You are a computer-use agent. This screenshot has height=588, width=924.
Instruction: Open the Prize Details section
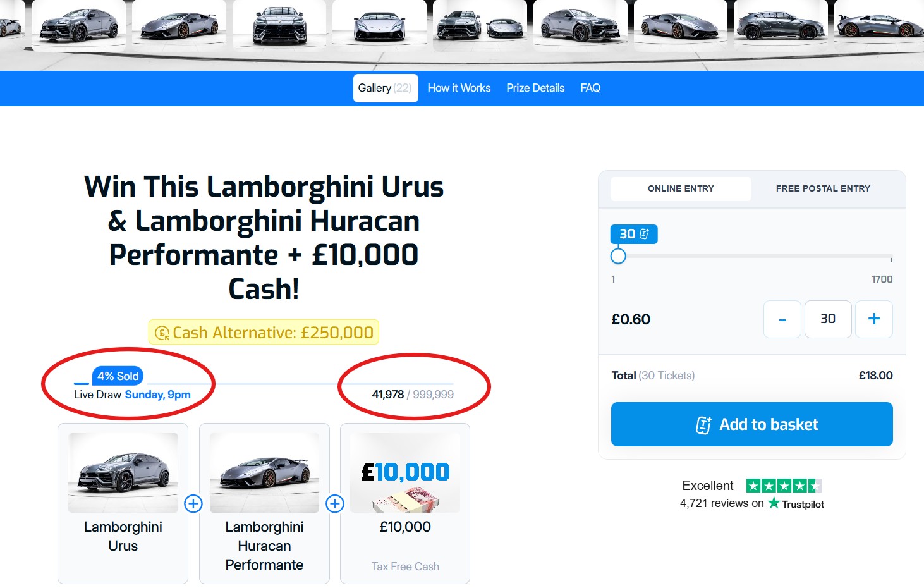point(535,88)
